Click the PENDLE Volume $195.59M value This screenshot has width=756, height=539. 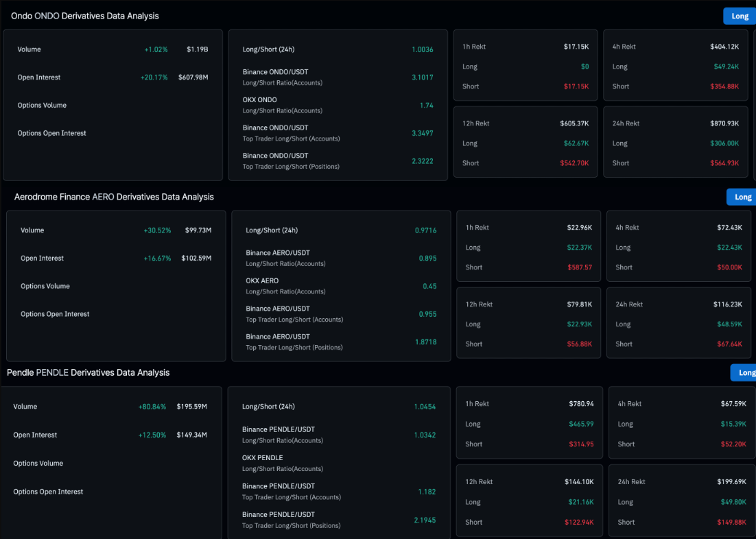191,407
